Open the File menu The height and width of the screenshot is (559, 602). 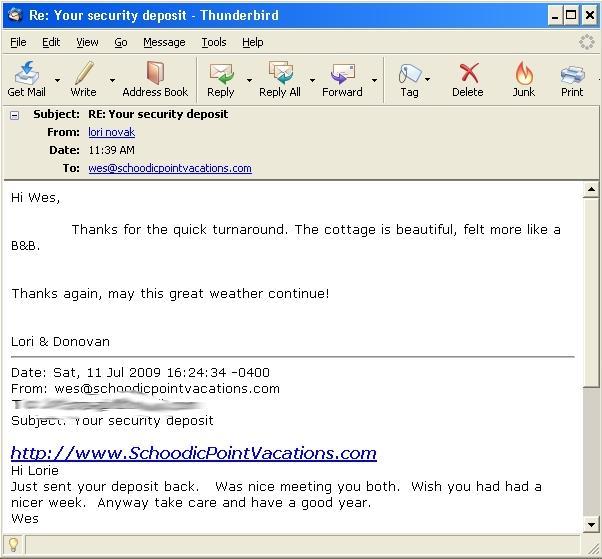click(18, 42)
